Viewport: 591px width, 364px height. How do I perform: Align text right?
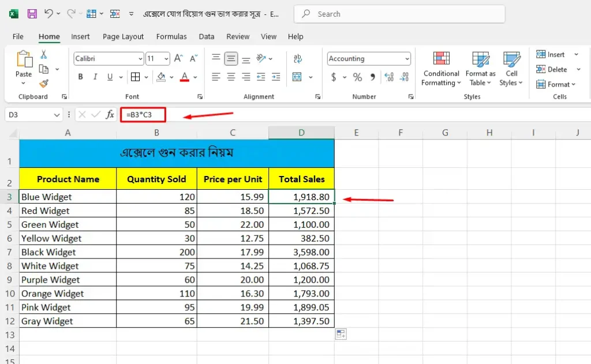click(246, 77)
